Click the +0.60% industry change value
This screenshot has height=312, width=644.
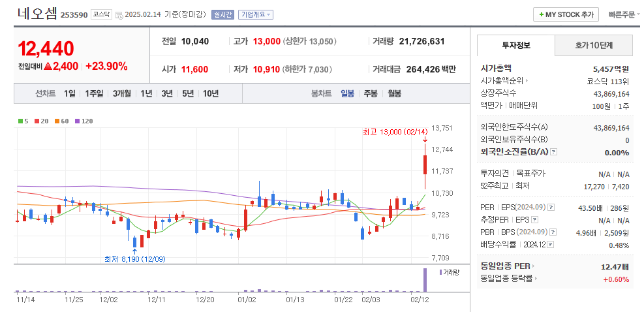point(616,279)
